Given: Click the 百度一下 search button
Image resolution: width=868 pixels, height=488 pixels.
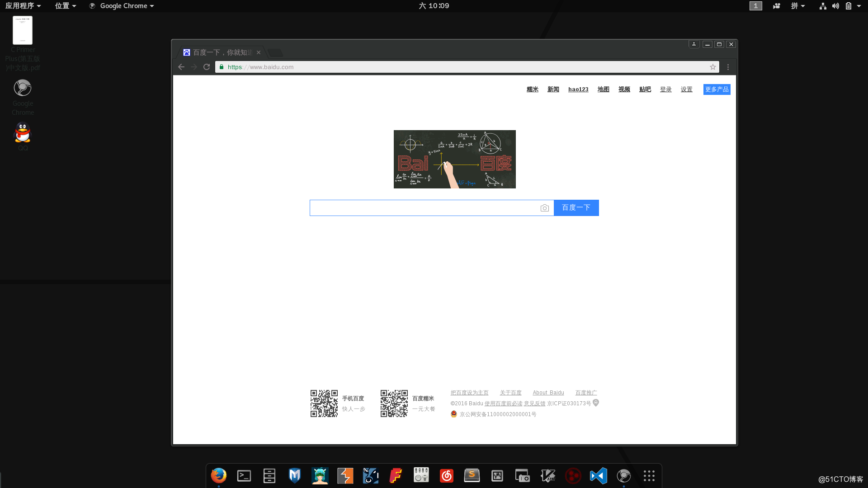Looking at the screenshot, I should (576, 208).
